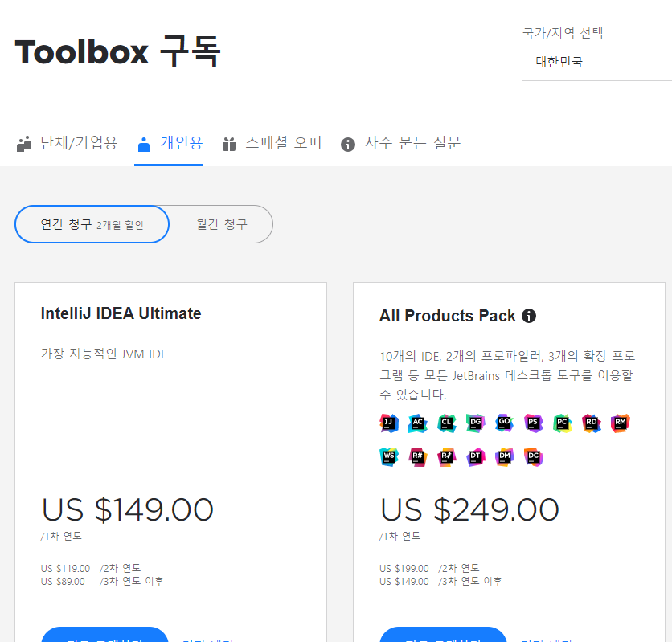672x642 pixels.
Task: Click the PhpStorm (PS) product icon
Action: pos(534,423)
